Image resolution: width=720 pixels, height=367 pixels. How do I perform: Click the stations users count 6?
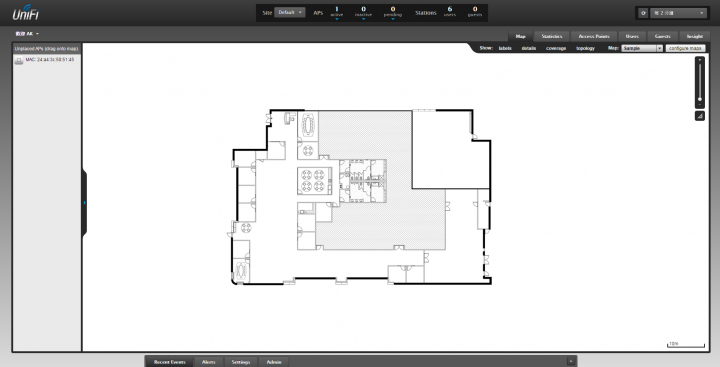[x=450, y=11]
